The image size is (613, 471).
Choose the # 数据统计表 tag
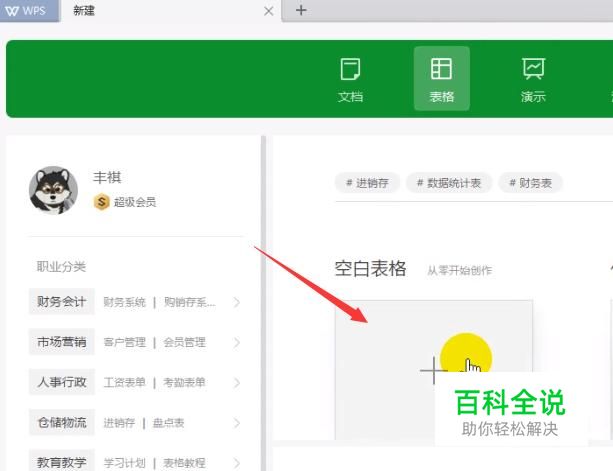point(449,183)
